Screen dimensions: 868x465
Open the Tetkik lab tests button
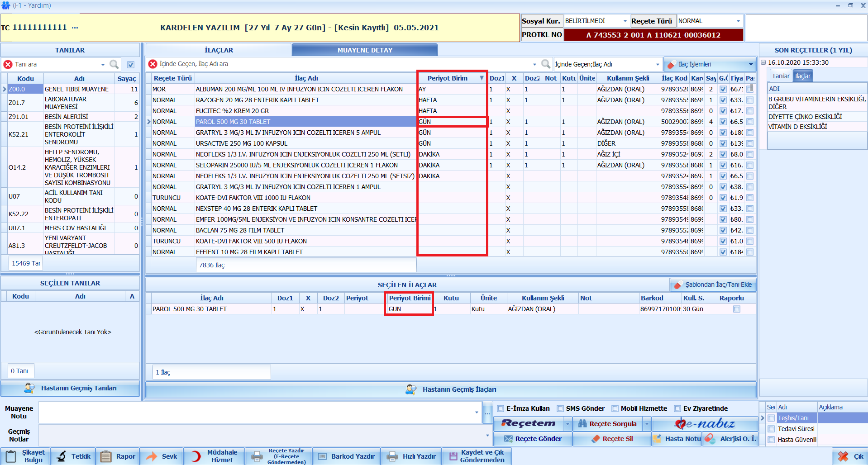pos(73,456)
